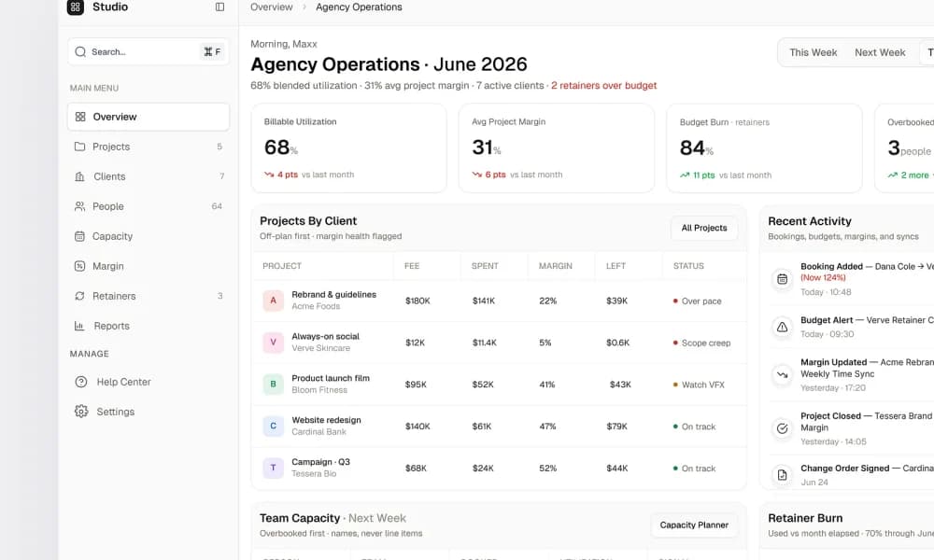Click the Help Center question icon
The width and height of the screenshot is (934, 560).
(x=81, y=382)
